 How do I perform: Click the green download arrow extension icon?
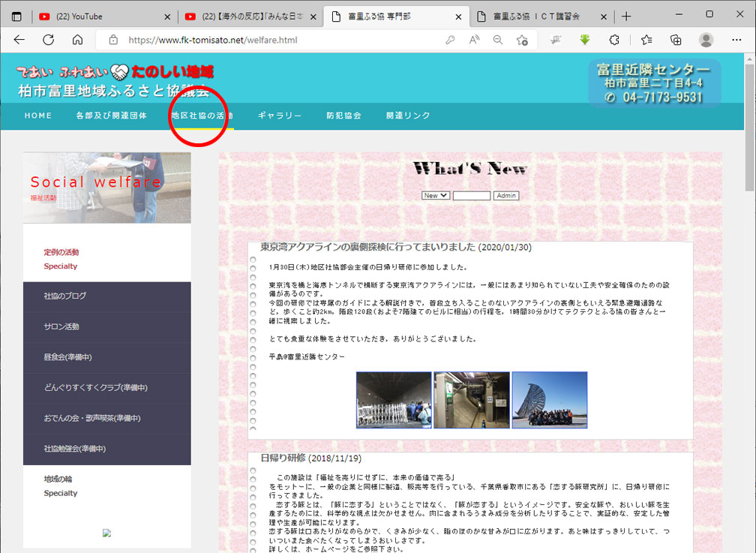pos(585,40)
